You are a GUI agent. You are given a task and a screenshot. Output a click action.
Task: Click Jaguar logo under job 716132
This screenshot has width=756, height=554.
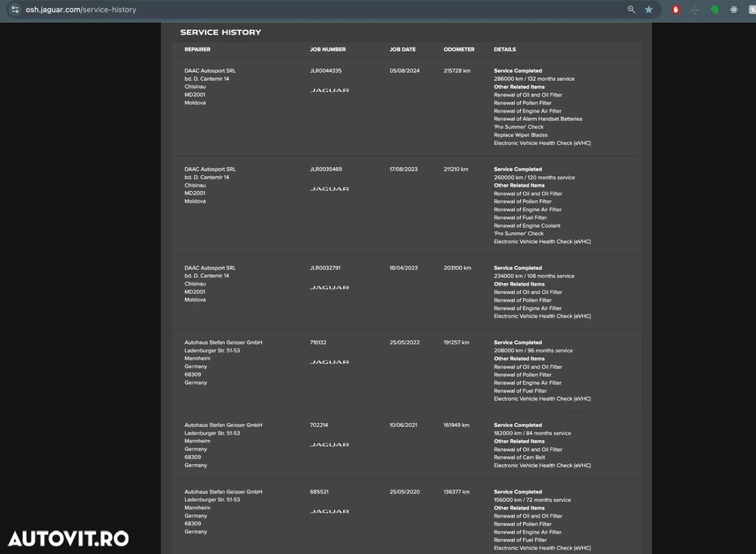[330, 362]
